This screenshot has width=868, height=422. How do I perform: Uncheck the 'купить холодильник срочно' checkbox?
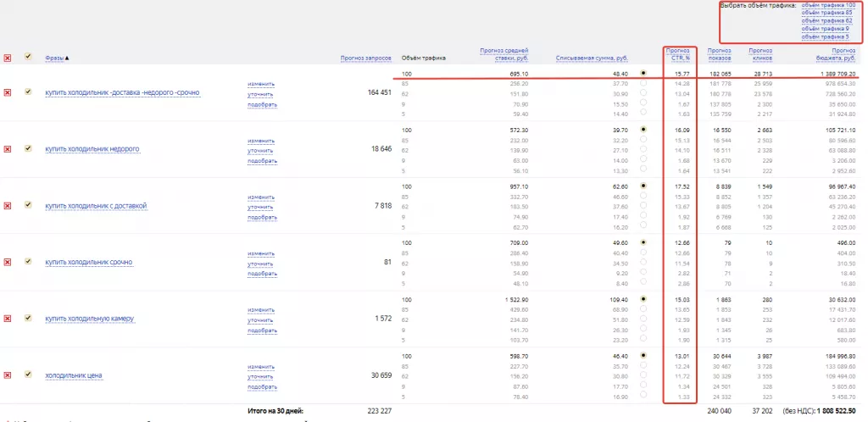(x=28, y=261)
